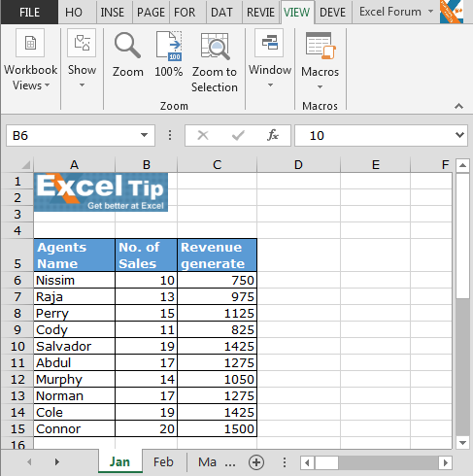Open the Macros dropdown arrow
This screenshot has height=476, width=473.
coord(320,87)
